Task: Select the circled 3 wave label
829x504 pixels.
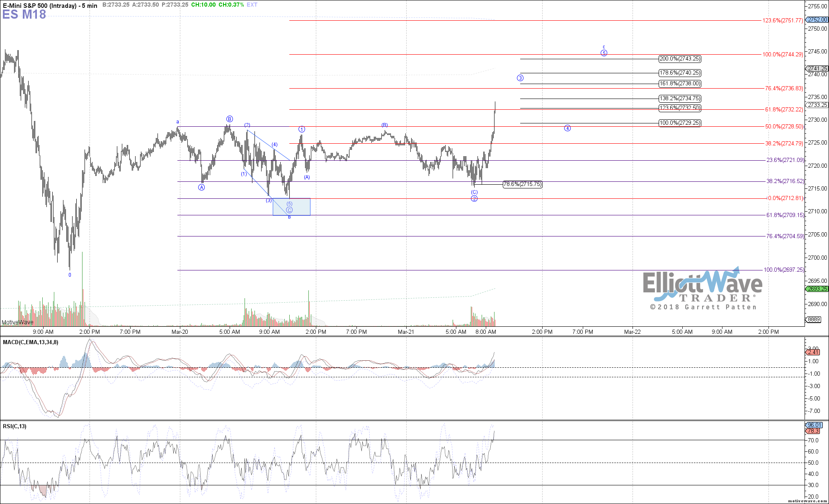Action: click(x=520, y=78)
